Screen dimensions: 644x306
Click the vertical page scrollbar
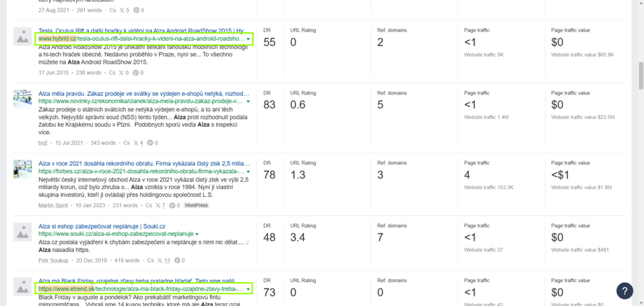click(639, 74)
